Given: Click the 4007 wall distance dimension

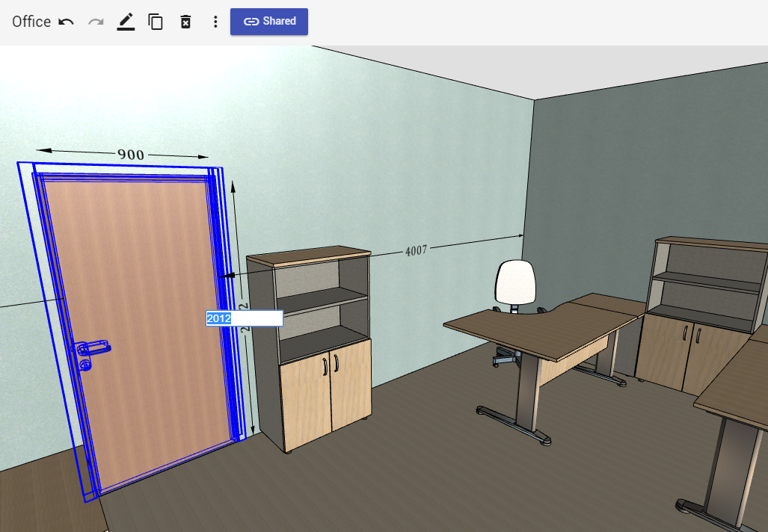Looking at the screenshot, I should click(416, 250).
